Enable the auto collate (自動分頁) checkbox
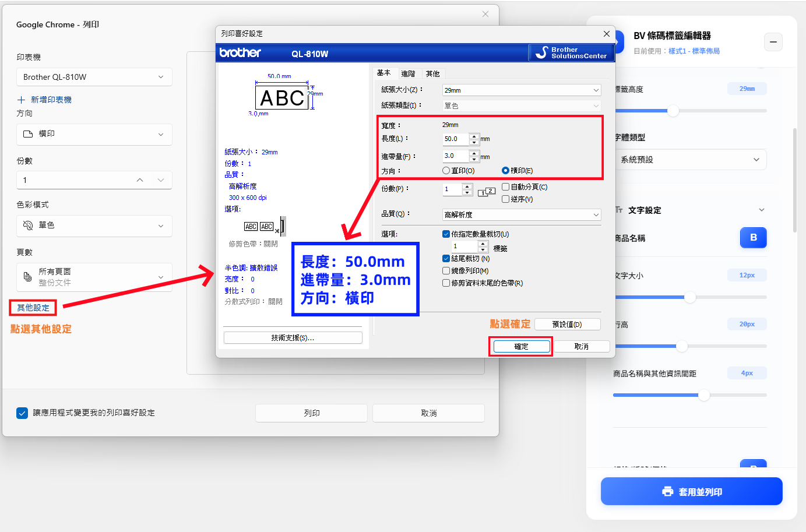This screenshot has height=532, width=806. [x=505, y=187]
